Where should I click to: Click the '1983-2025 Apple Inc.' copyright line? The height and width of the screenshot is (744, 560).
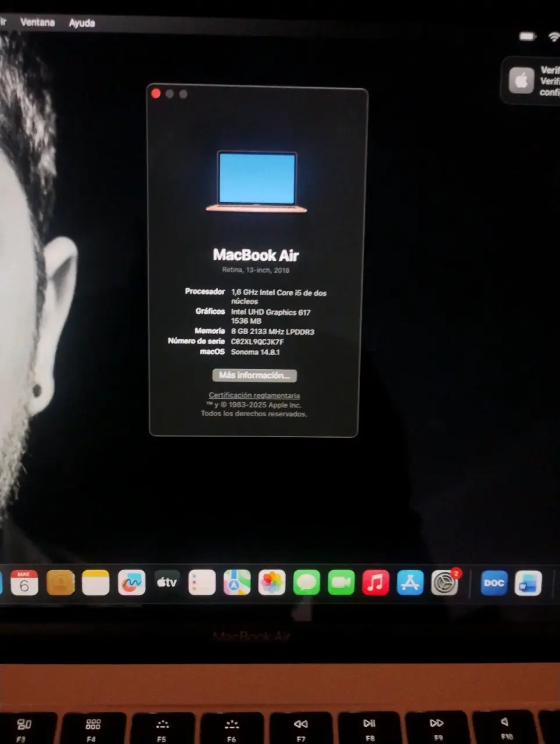[254, 405]
